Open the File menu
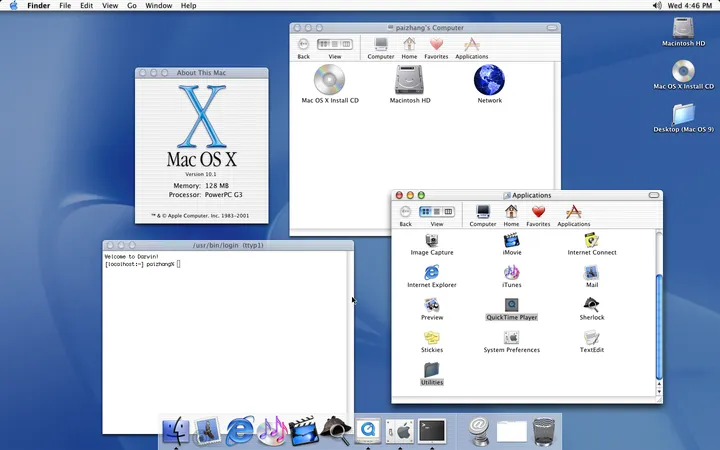The image size is (720, 450). [65, 6]
